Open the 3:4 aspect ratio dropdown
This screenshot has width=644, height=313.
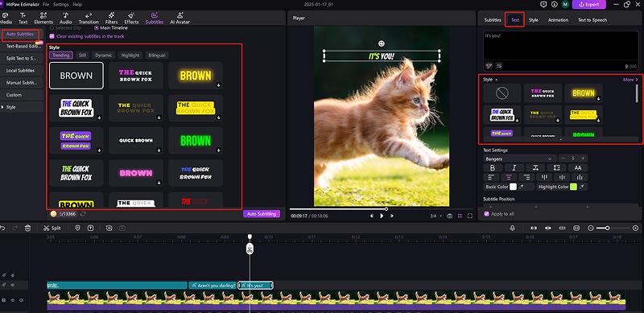click(x=436, y=216)
